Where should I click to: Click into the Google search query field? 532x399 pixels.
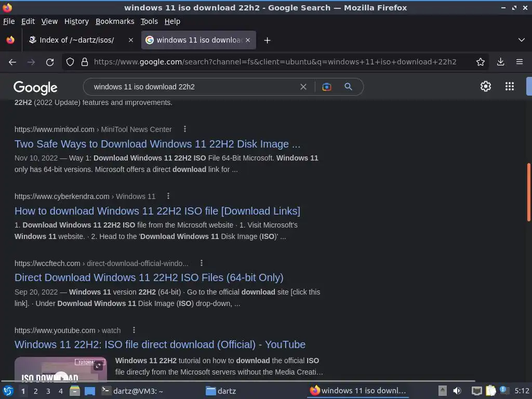(193, 87)
